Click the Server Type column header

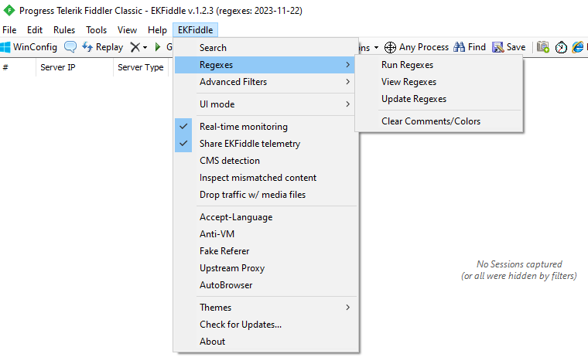(141, 67)
